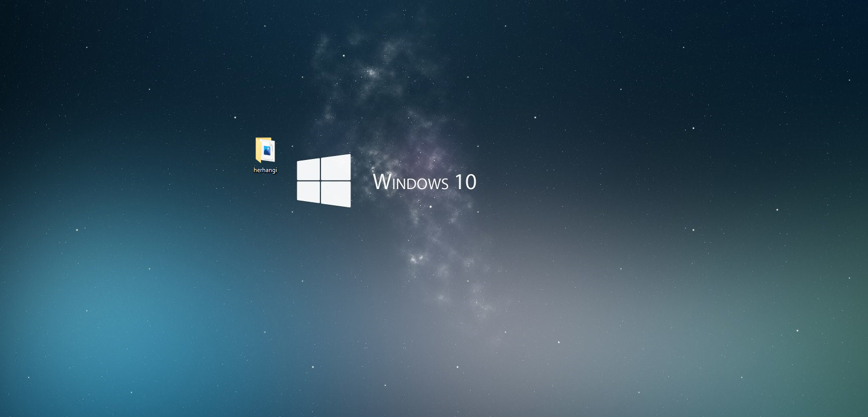Viewport: 868px width, 417px height.
Task: Select the herhangi folder icon on the desktop
Action: [x=265, y=150]
